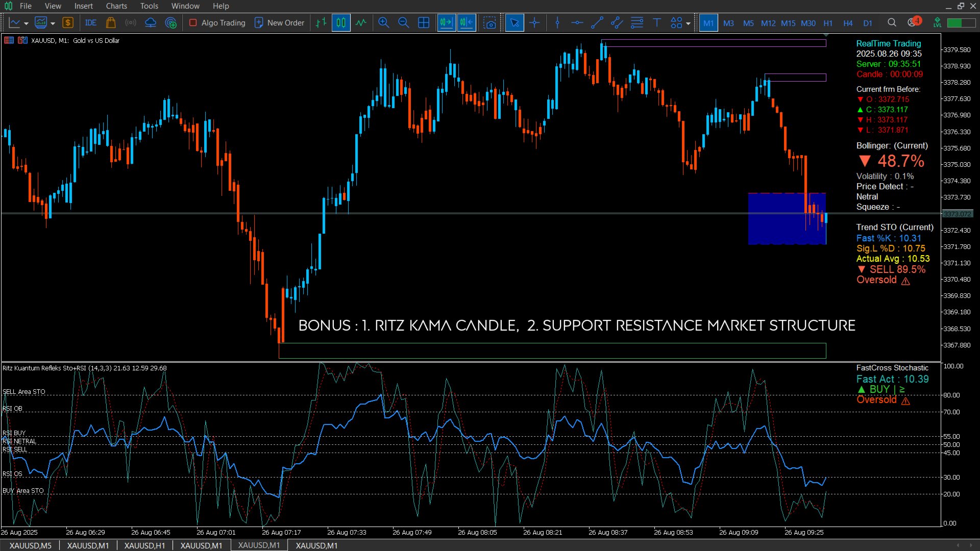The width and height of the screenshot is (980, 551).
Task: Open the Window menu
Action: [185, 6]
